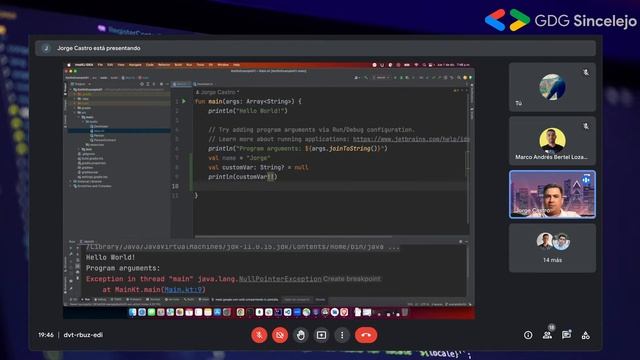Open Terminal from the macOS dock

pos(250,313)
